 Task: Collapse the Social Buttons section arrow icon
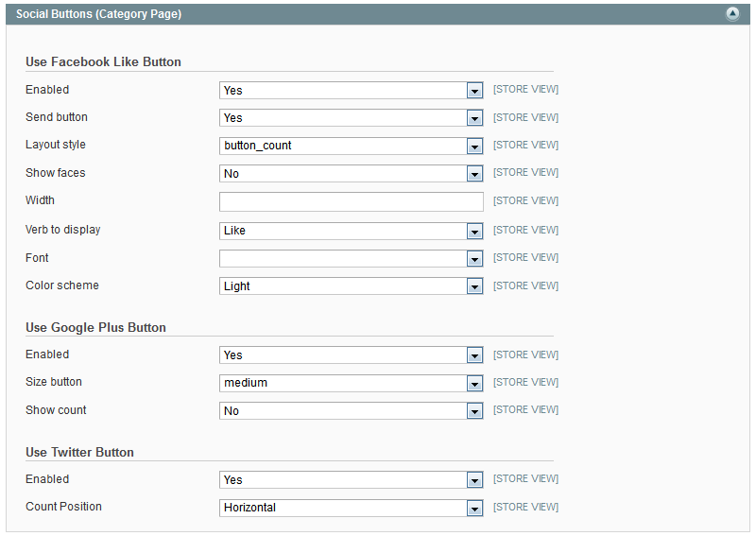coord(732,14)
